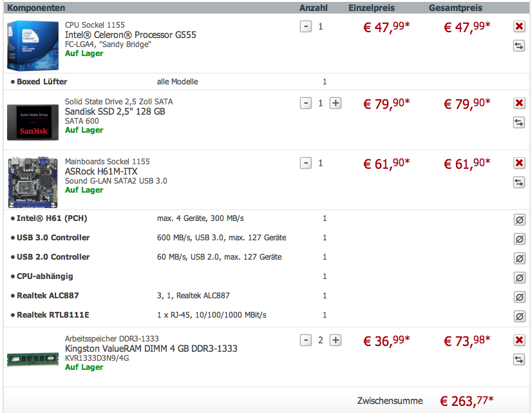Click the circle-slash icon for Realtek RTL8111E
Image resolution: width=532 pixels, height=413 pixels.
pyautogui.click(x=519, y=316)
